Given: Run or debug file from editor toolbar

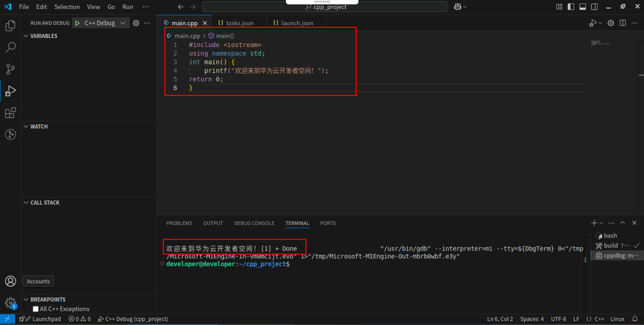Looking at the screenshot, I should [x=593, y=23].
